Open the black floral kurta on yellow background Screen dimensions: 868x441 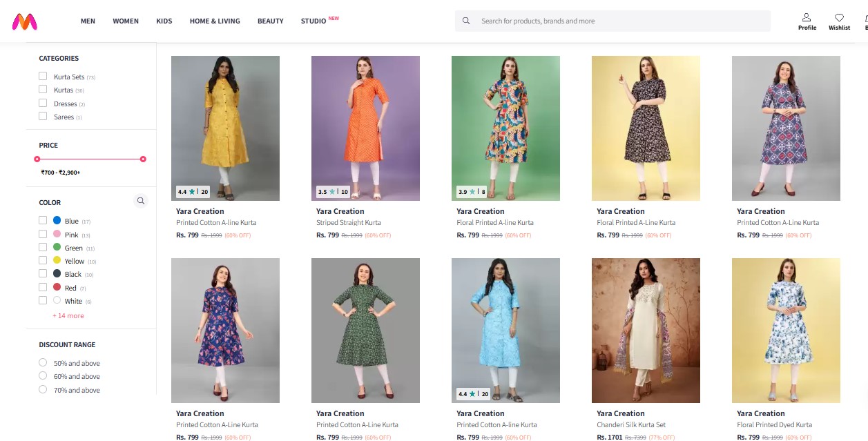click(x=646, y=128)
